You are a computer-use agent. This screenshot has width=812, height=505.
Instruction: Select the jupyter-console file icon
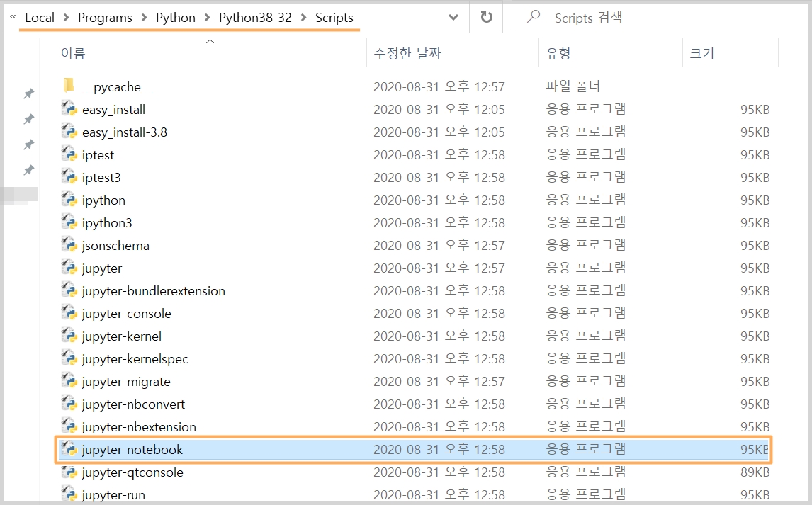[x=69, y=313]
